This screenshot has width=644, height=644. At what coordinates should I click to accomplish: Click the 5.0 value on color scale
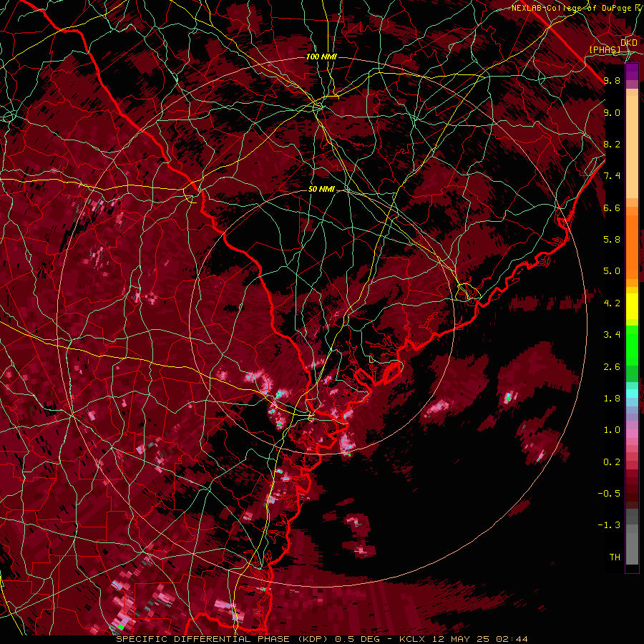pos(612,271)
